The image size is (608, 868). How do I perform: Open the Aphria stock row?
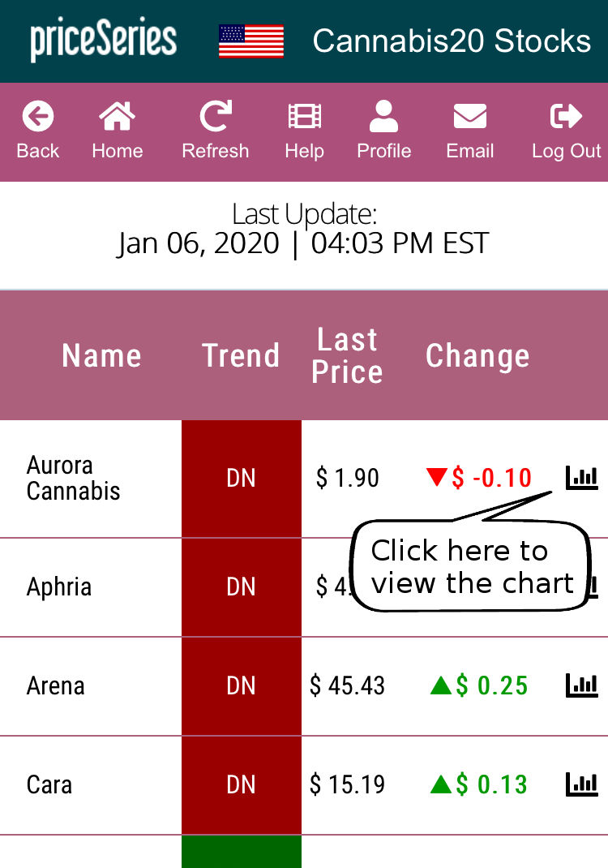[304, 587]
